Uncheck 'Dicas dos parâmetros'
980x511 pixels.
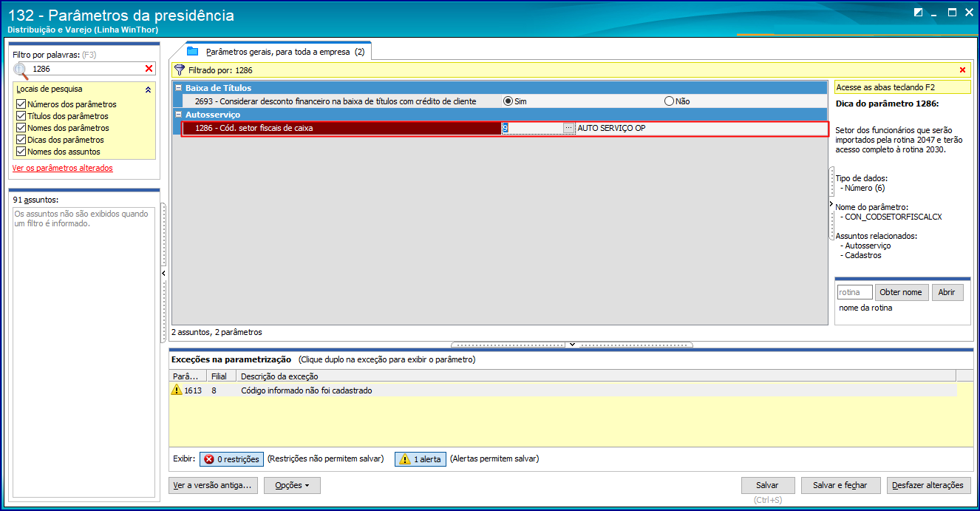[21, 140]
